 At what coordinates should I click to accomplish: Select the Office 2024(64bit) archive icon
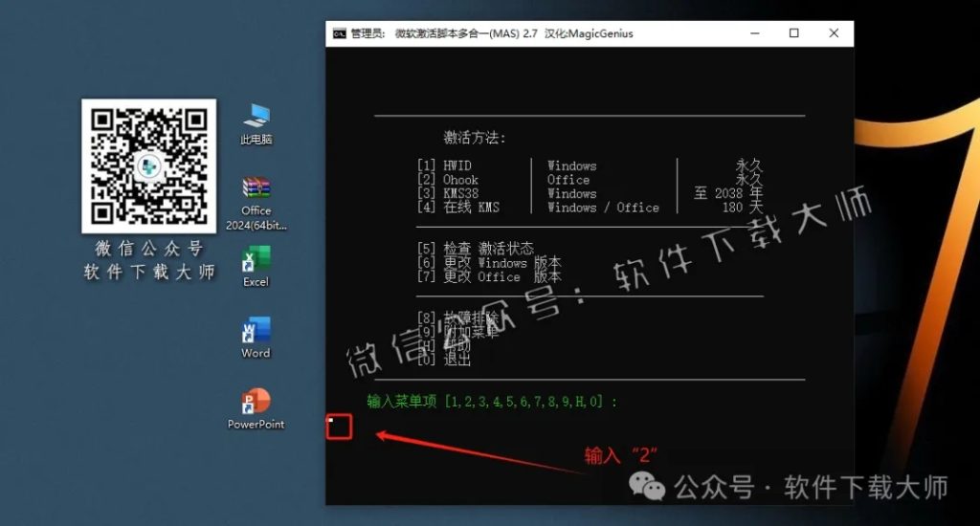tap(256, 204)
